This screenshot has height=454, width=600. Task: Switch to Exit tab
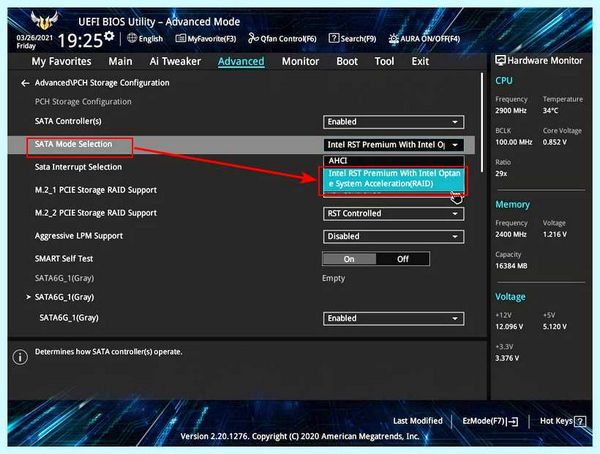pos(420,61)
